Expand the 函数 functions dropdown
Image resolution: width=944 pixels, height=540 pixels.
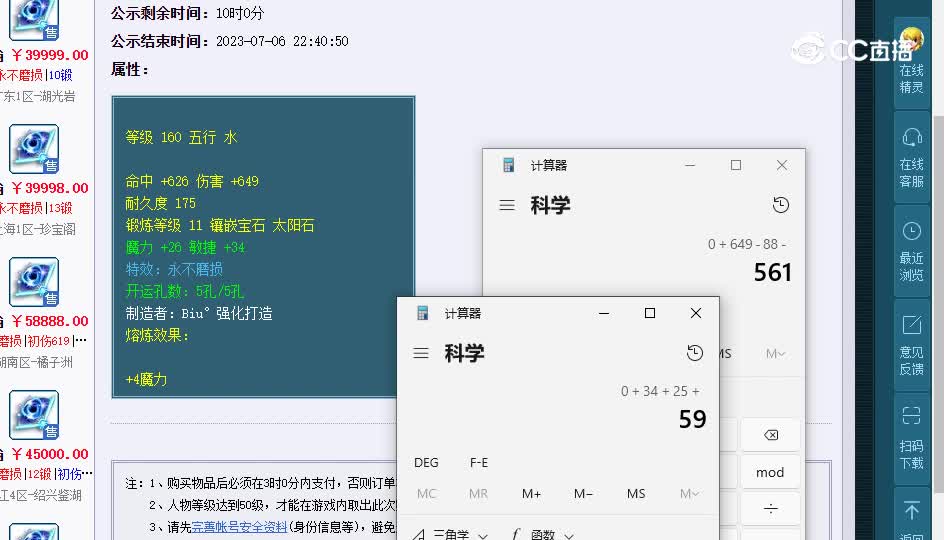point(542,534)
